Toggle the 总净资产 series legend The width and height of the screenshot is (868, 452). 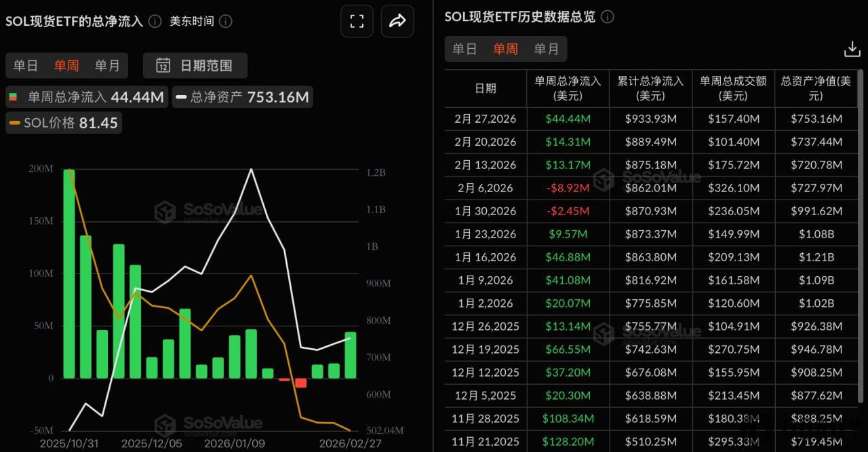(x=242, y=96)
